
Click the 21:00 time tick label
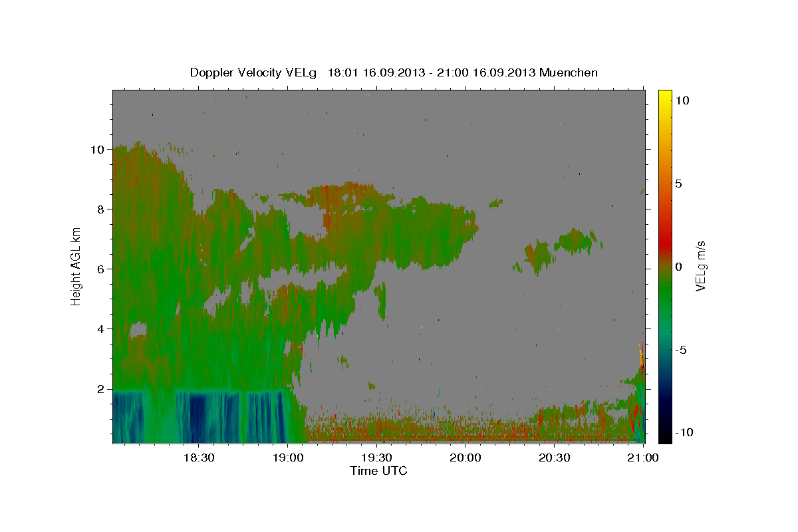pos(644,458)
